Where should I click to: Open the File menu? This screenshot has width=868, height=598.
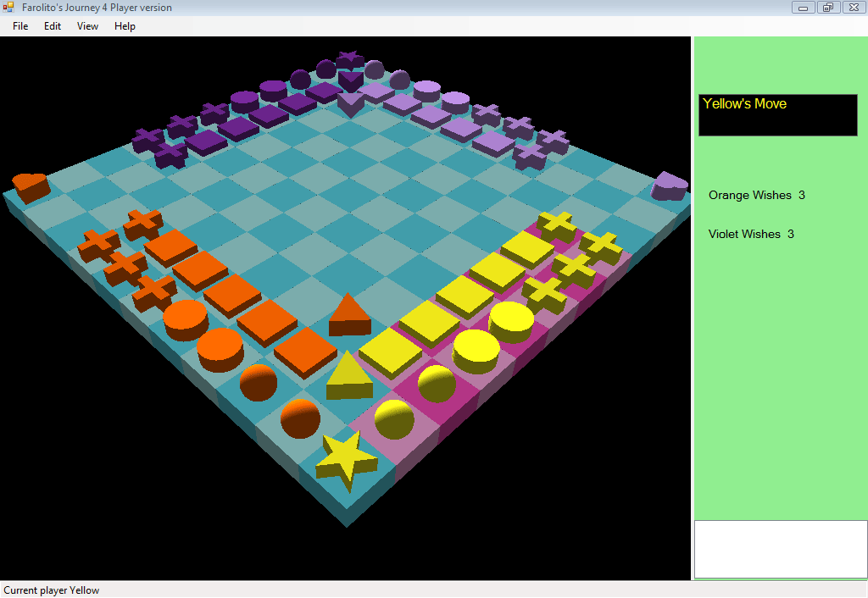20,26
